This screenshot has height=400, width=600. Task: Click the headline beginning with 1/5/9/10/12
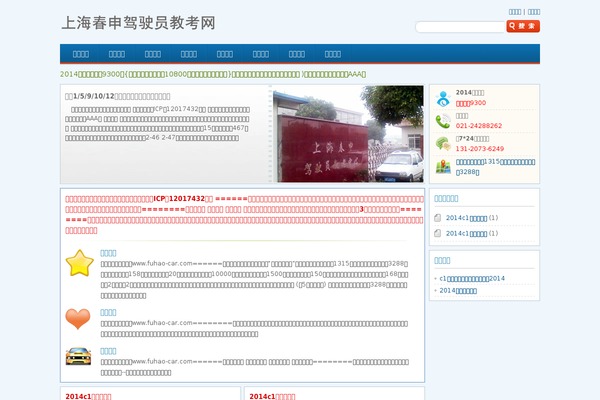point(117,96)
